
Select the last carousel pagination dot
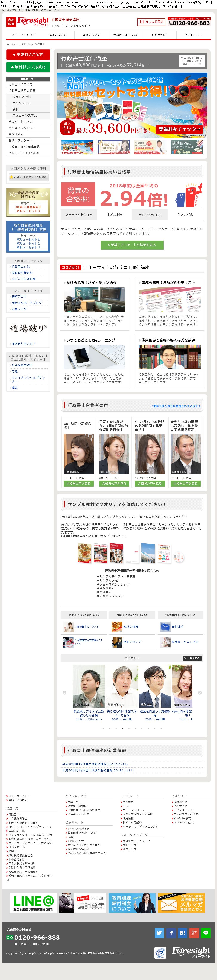[x=161, y=729]
